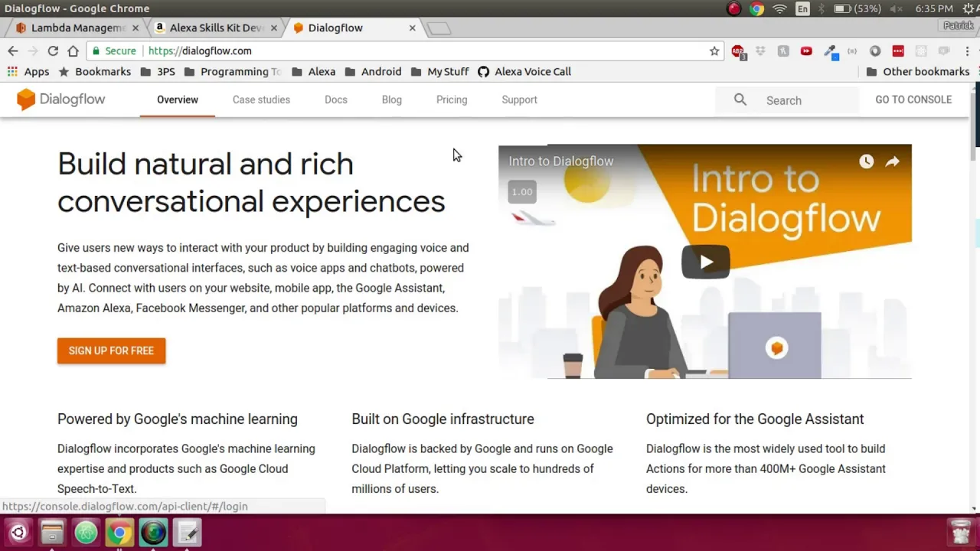Click the SIGN UP FOR FREE button
Screen dimensions: 980x551
click(111, 350)
